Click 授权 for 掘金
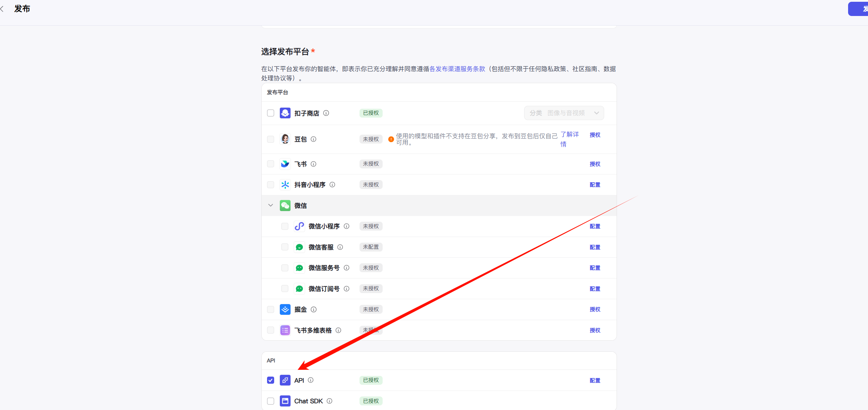Viewport: 868px width, 410px height. [x=595, y=309]
